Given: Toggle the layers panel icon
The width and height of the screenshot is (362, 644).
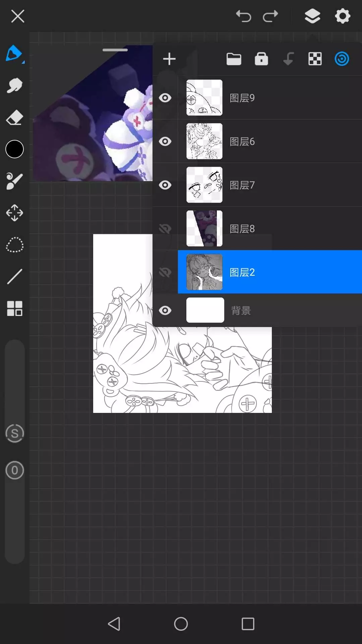Looking at the screenshot, I should [x=312, y=16].
